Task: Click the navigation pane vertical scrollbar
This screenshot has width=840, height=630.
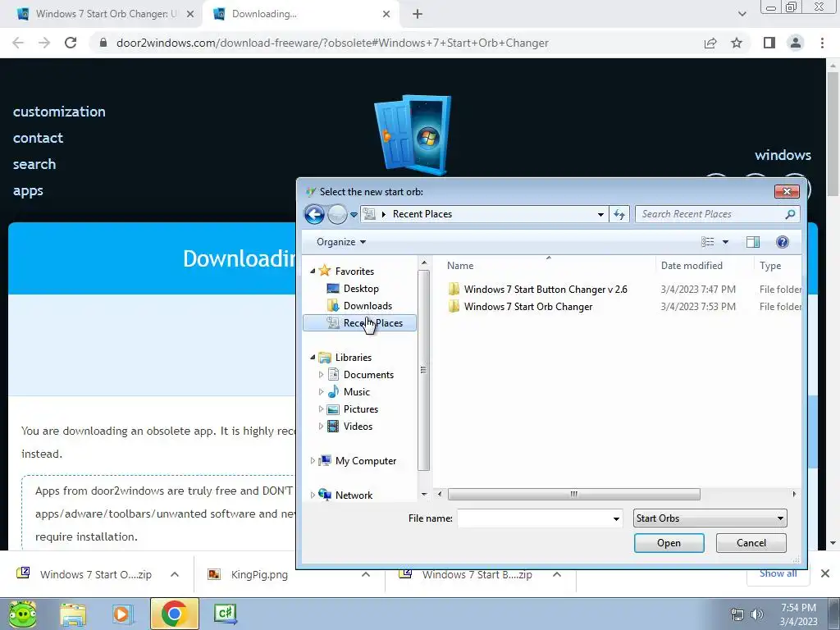Action: 423,370
